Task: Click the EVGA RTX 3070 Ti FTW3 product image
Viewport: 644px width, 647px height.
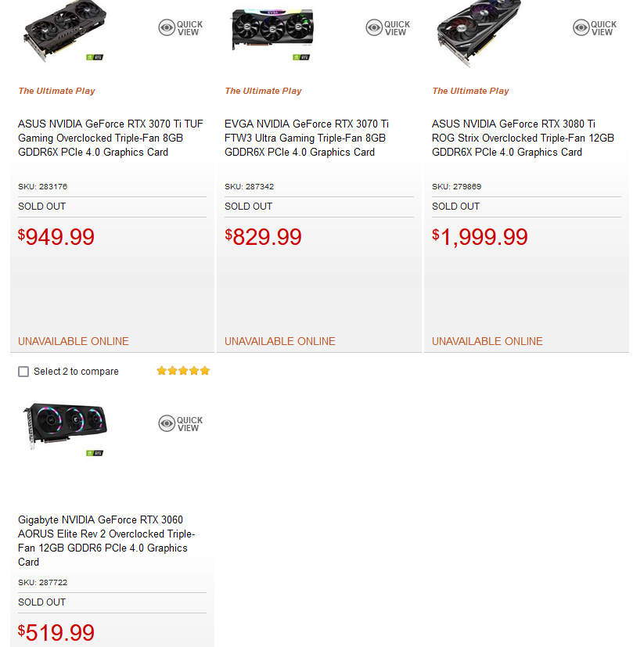Action: pyautogui.click(x=272, y=32)
